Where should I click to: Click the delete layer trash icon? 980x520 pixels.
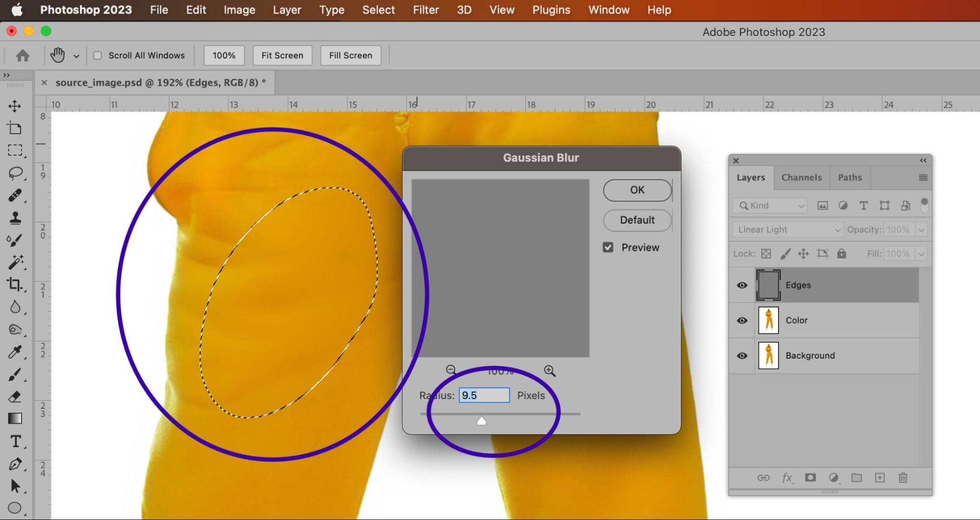[903, 478]
